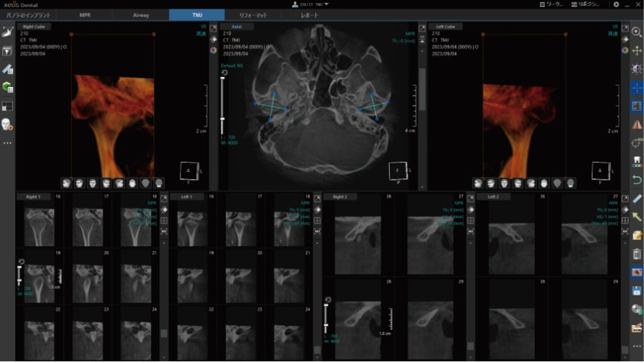Image resolution: width=644 pixels, height=362 pixels.
Task: Open the note annotation tool
Action: pyautogui.click(x=637, y=235)
